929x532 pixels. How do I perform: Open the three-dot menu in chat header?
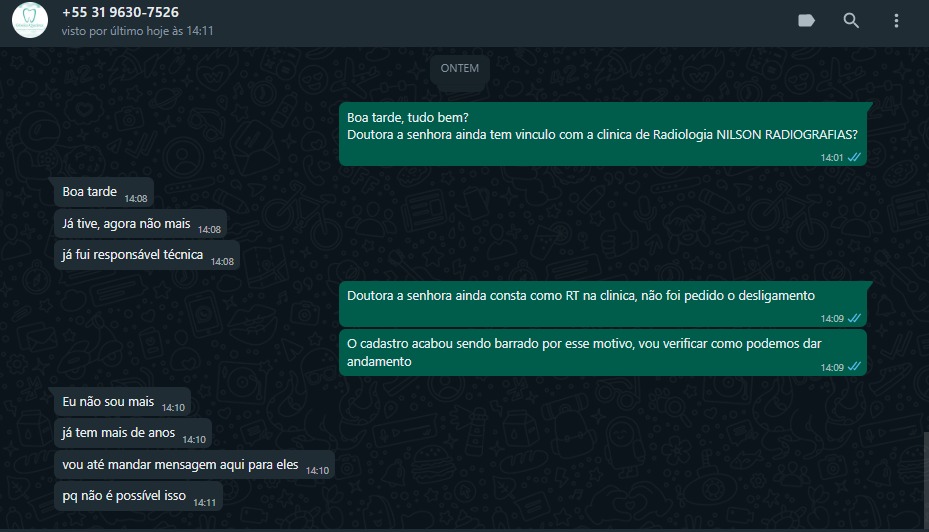click(896, 21)
